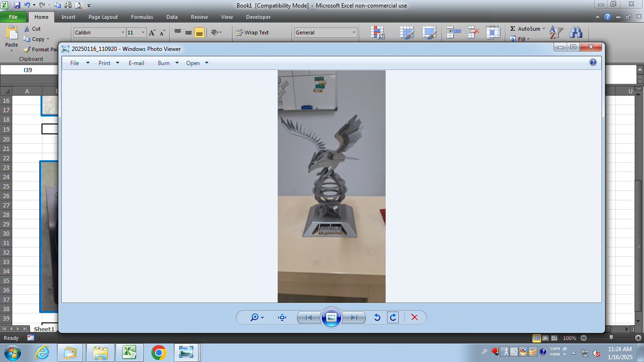Open Google Chrome from the taskbar
Image resolution: width=644 pixels, height=362 pixels.
pyautogui.click(x=159, y=352)
